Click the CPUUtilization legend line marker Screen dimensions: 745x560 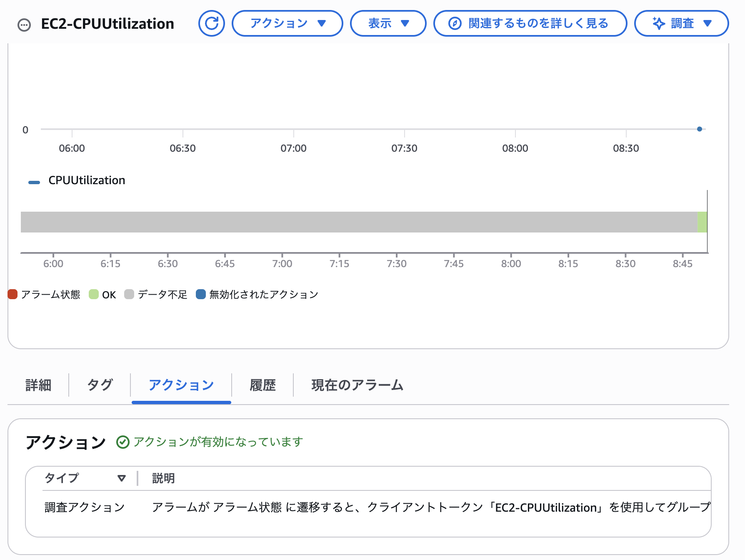[34, 182]
